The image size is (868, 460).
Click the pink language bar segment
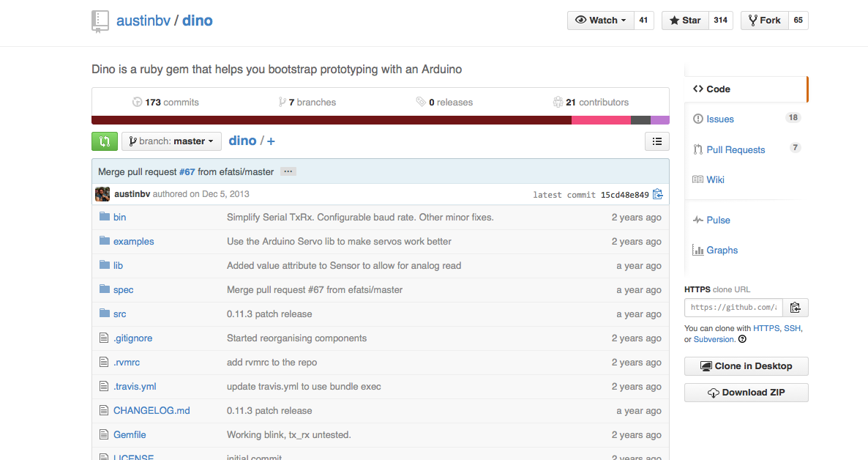coord(601,120)
